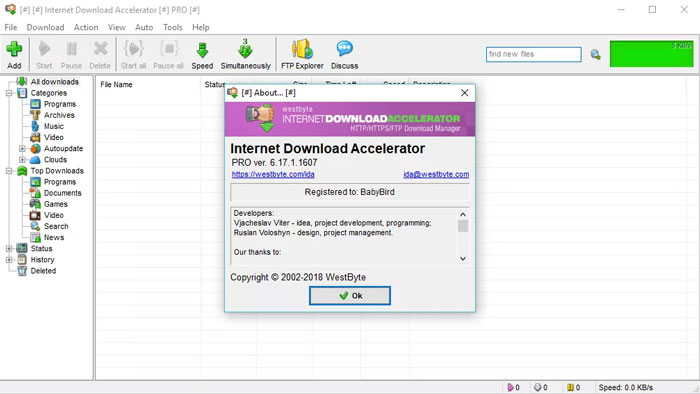700x394 pixels.
Task: Expand the Autoupdate tree node
Action: [22, 149]
